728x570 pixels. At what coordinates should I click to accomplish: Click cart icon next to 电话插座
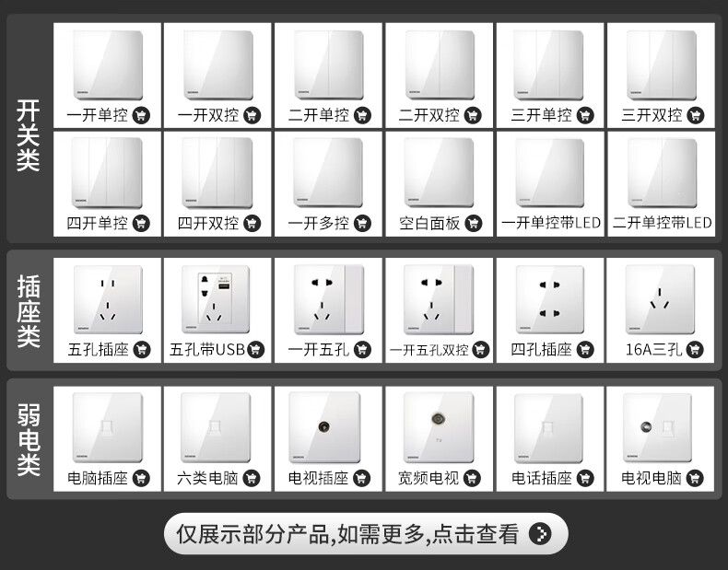[x=584, y=478]
